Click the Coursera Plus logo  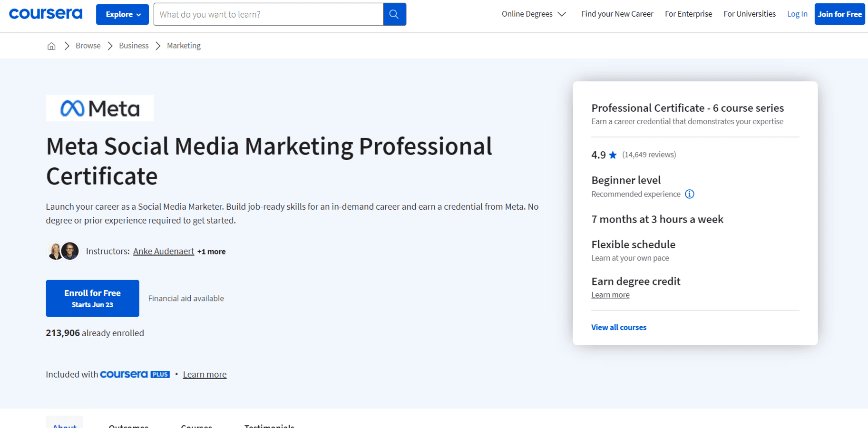(x=135, y=374)
